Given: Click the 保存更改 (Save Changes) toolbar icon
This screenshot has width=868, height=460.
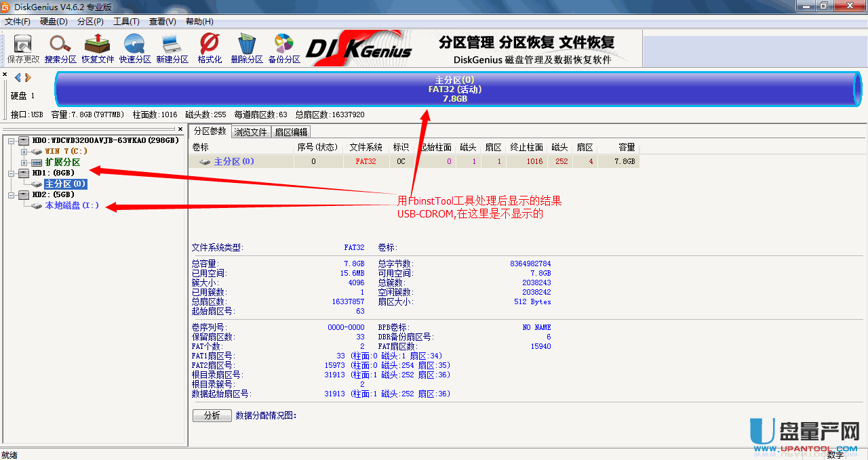Looking at the screenshot, I should point(23,49).
